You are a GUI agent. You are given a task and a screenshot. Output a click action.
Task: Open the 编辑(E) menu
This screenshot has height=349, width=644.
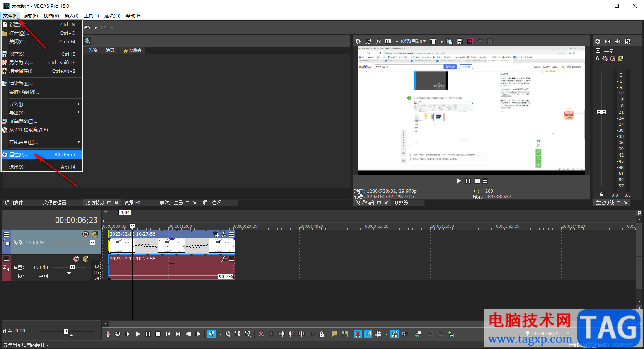click(x=31, y=16)
